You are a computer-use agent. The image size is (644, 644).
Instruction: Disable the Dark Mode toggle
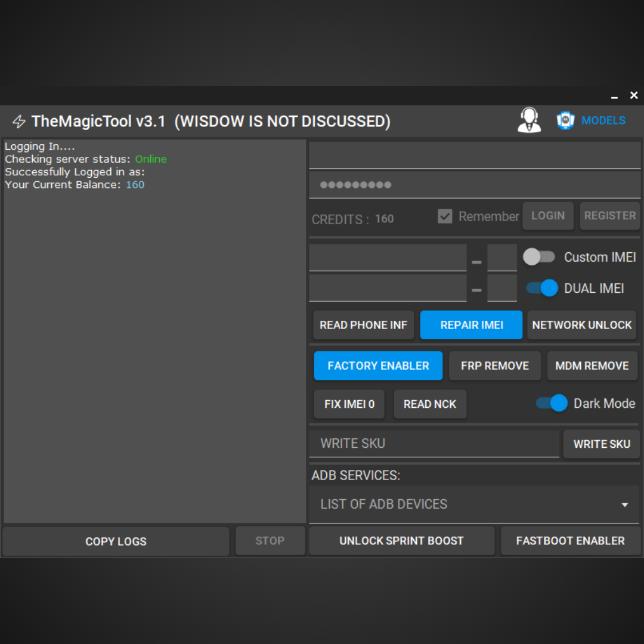[552, 403]
